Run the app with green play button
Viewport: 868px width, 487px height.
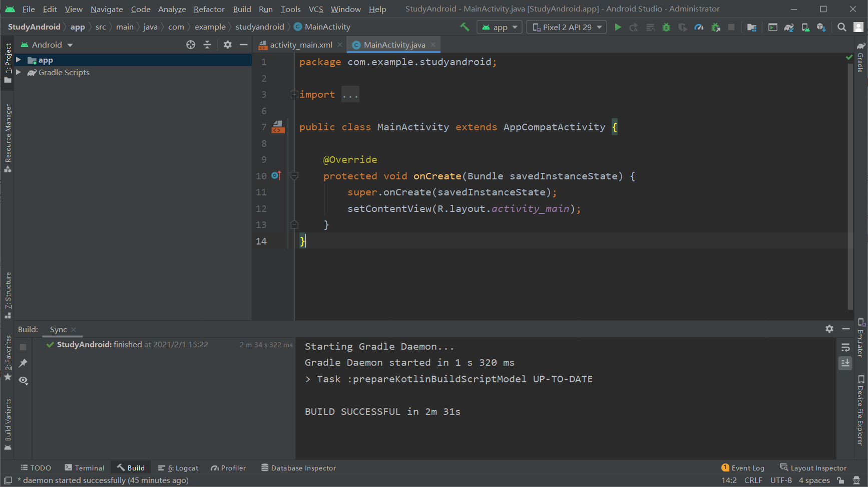click(618, 27)
